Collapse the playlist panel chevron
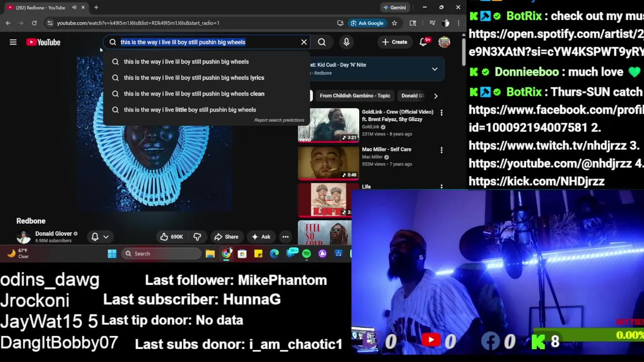Image resolution: width=644 pixels, height=362 pixels. click(435, 69)
